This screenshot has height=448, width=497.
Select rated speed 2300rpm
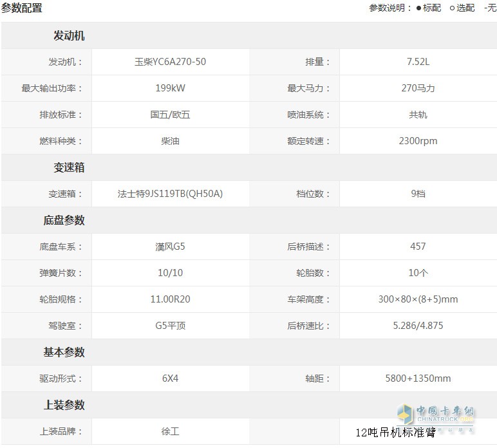click(x=418, y=141)
